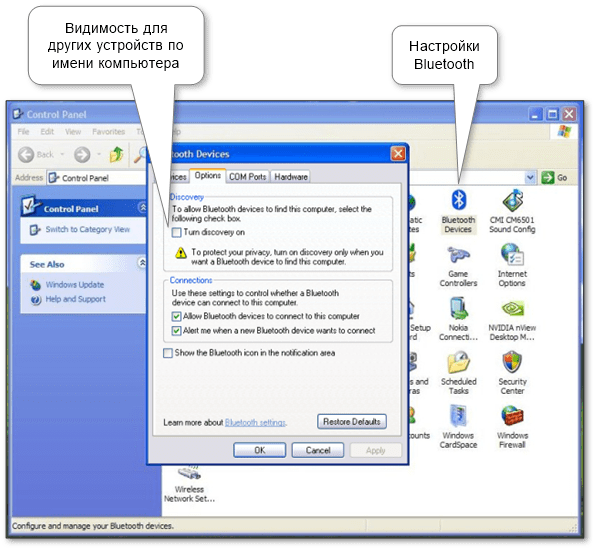Collapse the See Also sidebar section
This screenshot has width=596, height=550.
(142, 263)
